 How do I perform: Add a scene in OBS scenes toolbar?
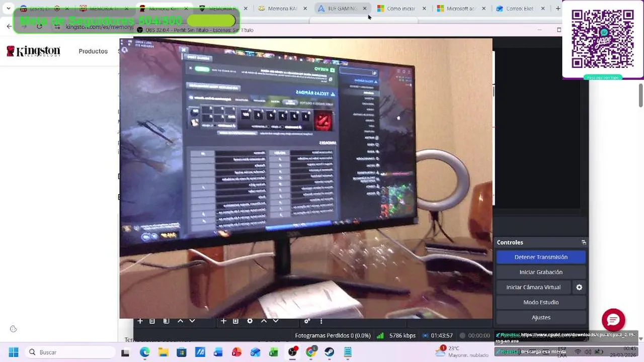click(140, 321)
